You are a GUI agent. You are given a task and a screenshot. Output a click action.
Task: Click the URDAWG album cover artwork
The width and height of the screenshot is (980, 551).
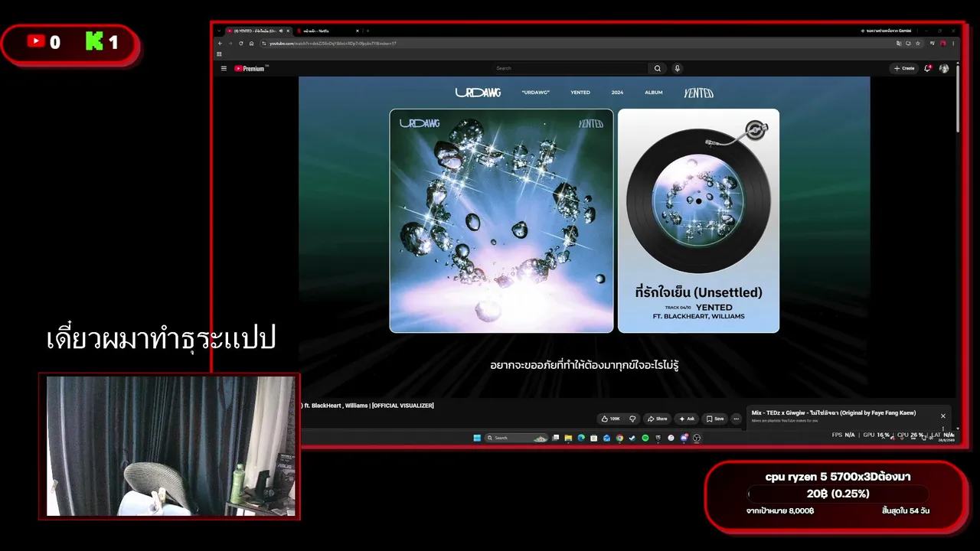click(x=501, y=221)
